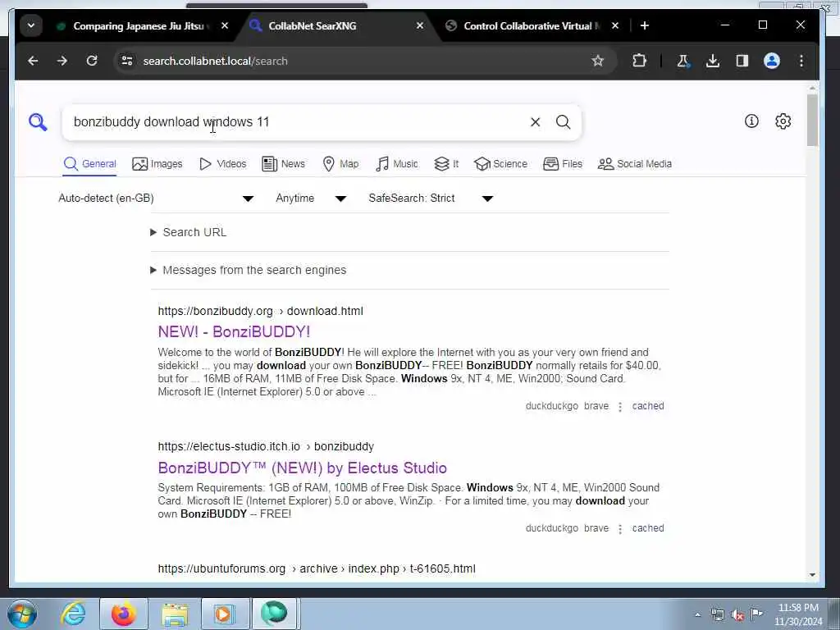Show hidden system tray icons

pos(697,615)
